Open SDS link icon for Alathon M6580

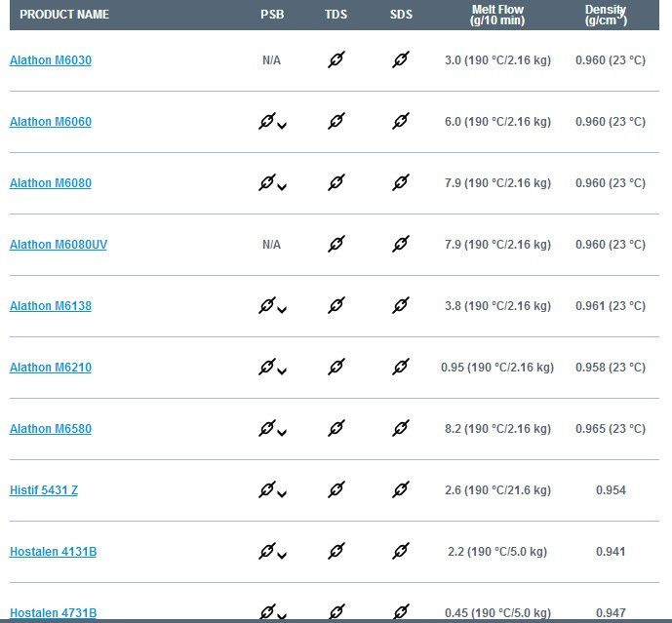(401, 428)
